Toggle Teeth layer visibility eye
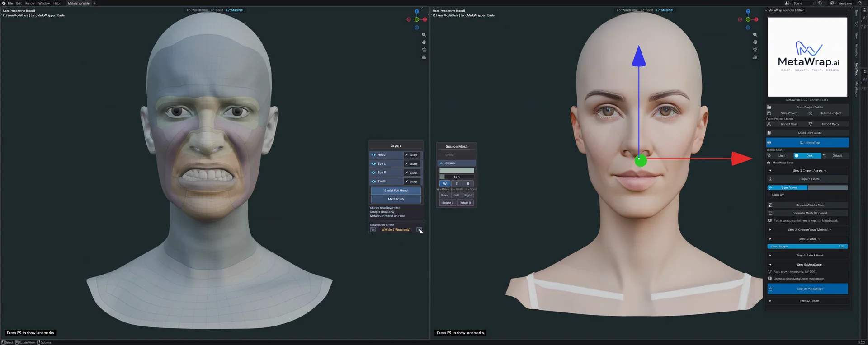 click(x=373, y=181)
